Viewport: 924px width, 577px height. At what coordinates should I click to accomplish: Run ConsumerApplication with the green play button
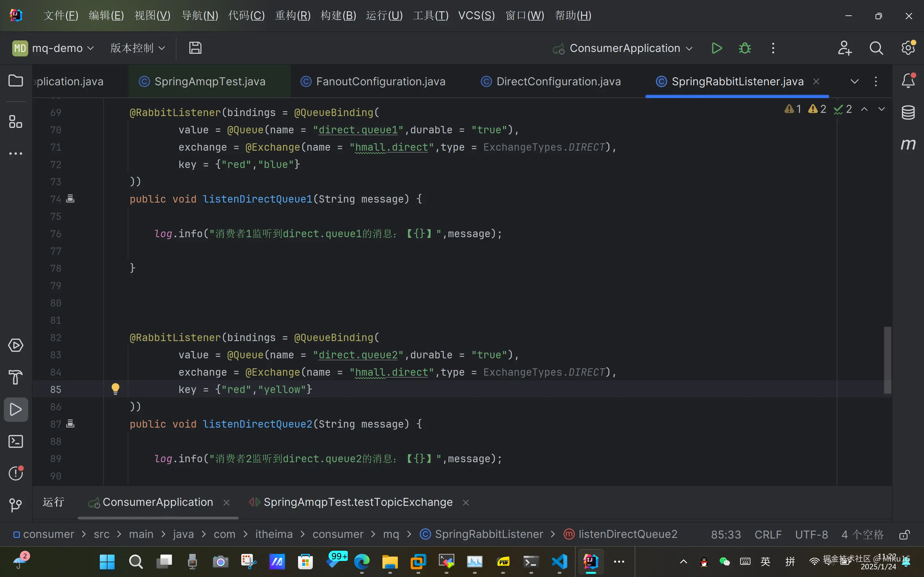[x=717, y=48]
